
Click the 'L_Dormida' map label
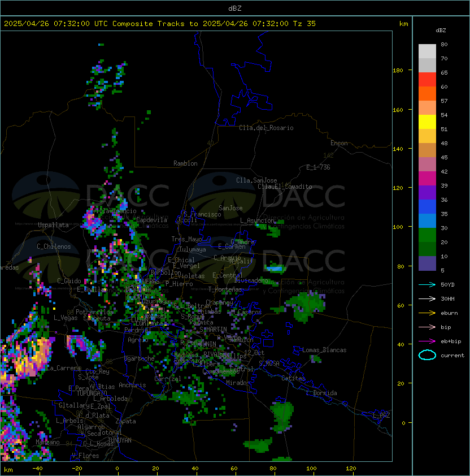point(321,393)
